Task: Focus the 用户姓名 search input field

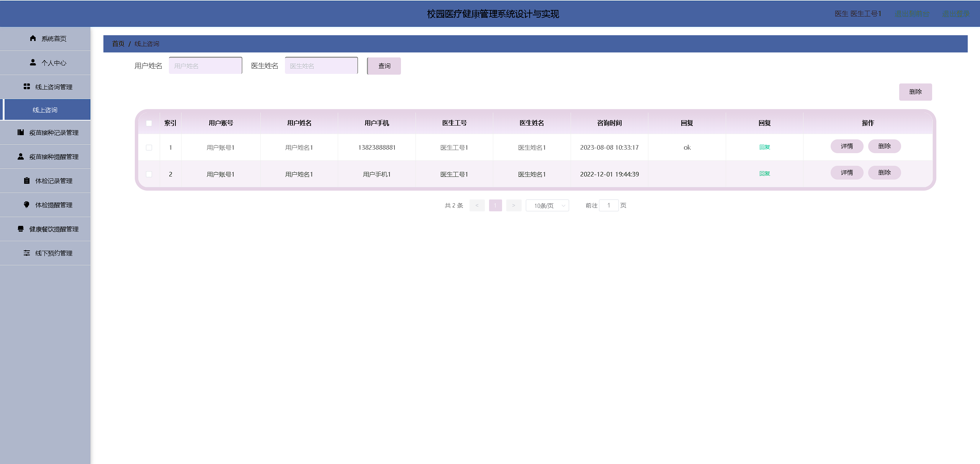Action: [205, 66]
